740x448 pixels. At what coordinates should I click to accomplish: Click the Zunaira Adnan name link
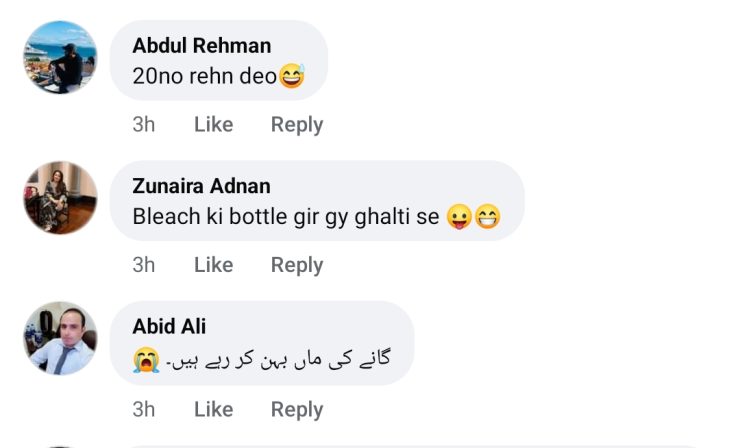(201, 187)
